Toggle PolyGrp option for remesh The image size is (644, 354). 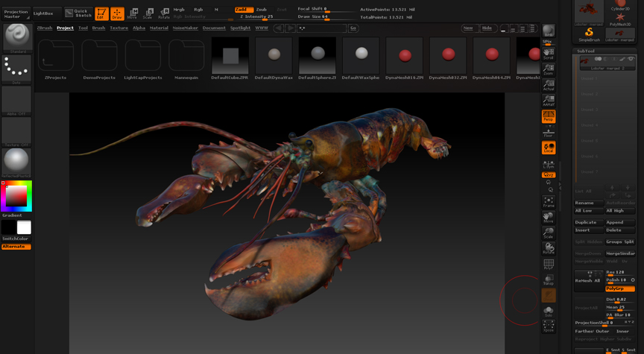coord(619,288)
